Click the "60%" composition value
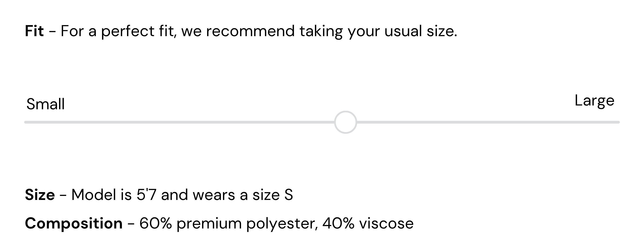 tap(155, 223)
